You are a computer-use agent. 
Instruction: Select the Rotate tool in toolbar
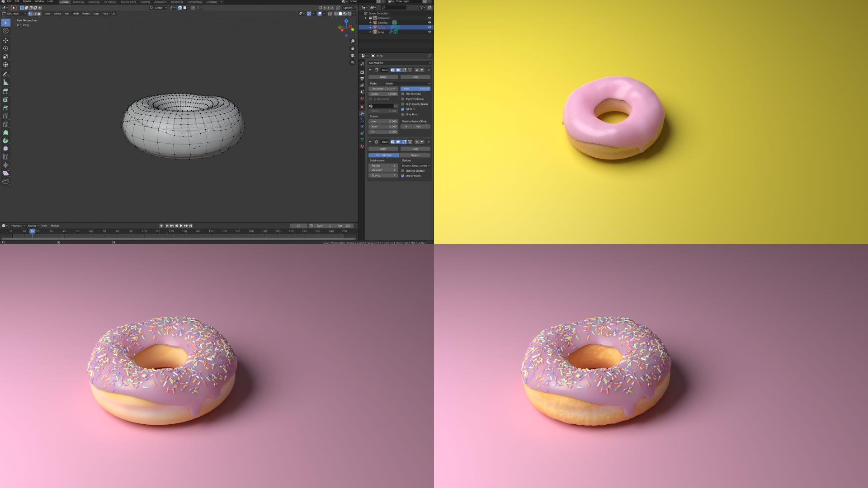(x=5, y=48)
